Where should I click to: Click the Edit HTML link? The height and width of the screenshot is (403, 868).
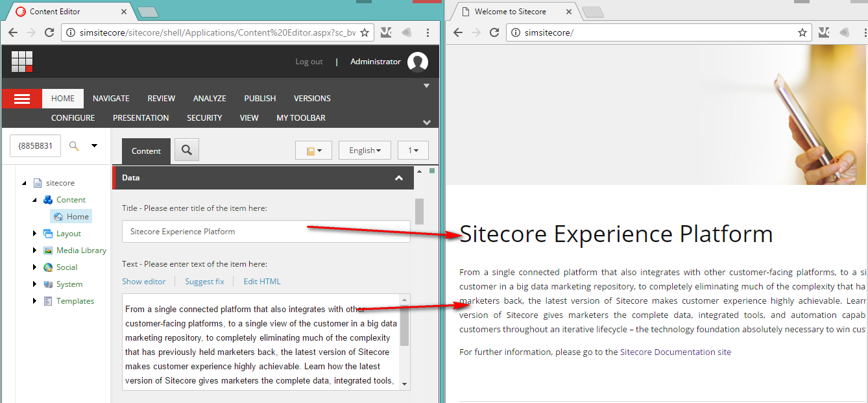point(262,282)
